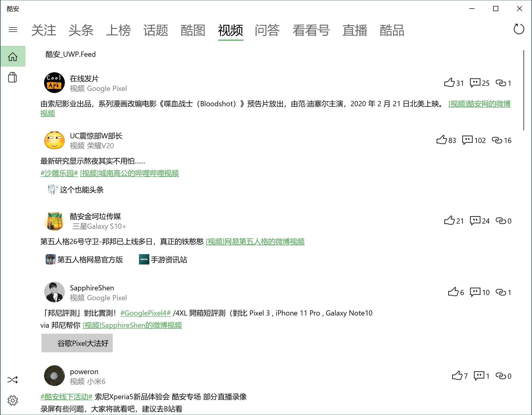Open the hamburger navigation menu

(13, 30)
